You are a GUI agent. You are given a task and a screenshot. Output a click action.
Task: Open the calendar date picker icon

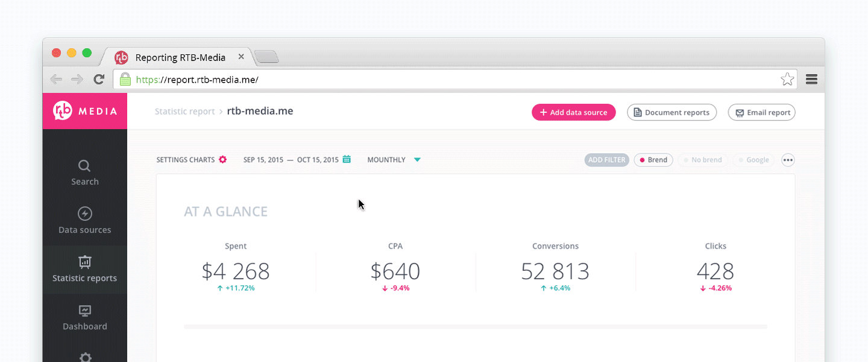coord(347,160)
